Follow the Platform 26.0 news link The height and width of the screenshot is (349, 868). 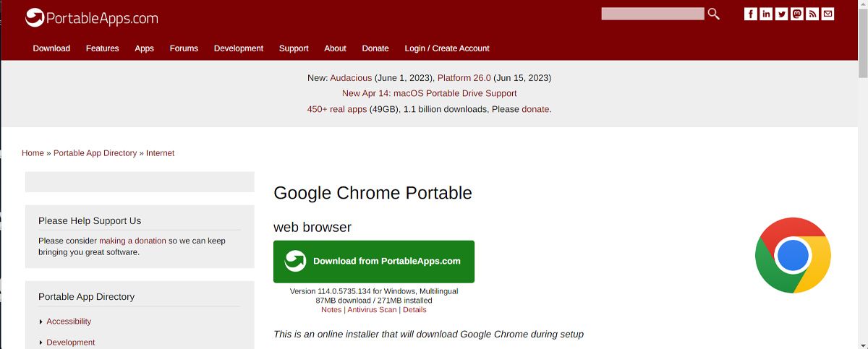(x=464, y=78)
